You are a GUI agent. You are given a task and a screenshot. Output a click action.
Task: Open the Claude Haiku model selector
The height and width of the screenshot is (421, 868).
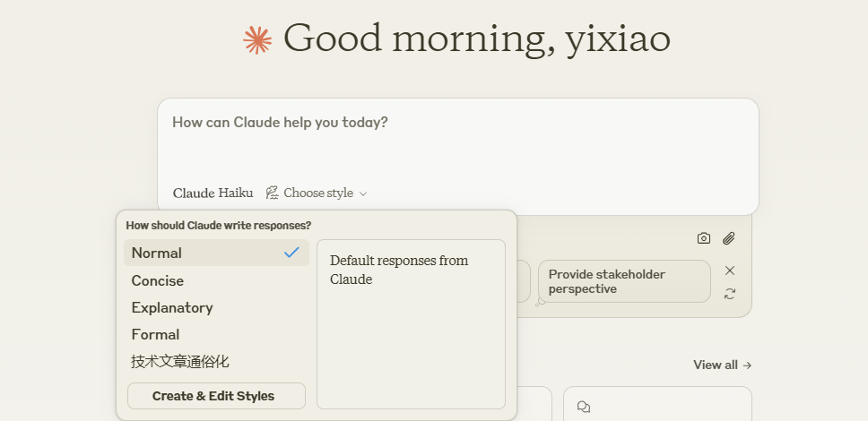[213, 193]
